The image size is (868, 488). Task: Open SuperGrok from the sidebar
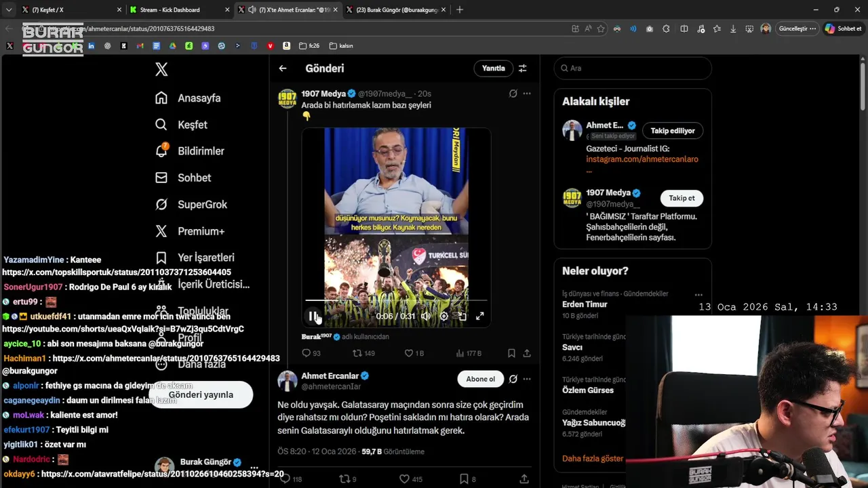point(191,204)
